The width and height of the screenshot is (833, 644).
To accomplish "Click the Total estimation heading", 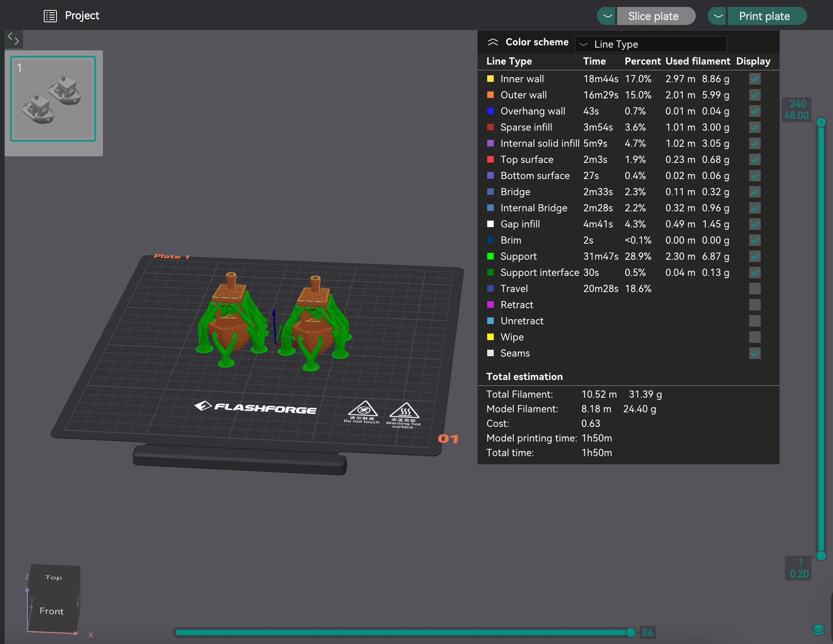I will coord(524,377).
